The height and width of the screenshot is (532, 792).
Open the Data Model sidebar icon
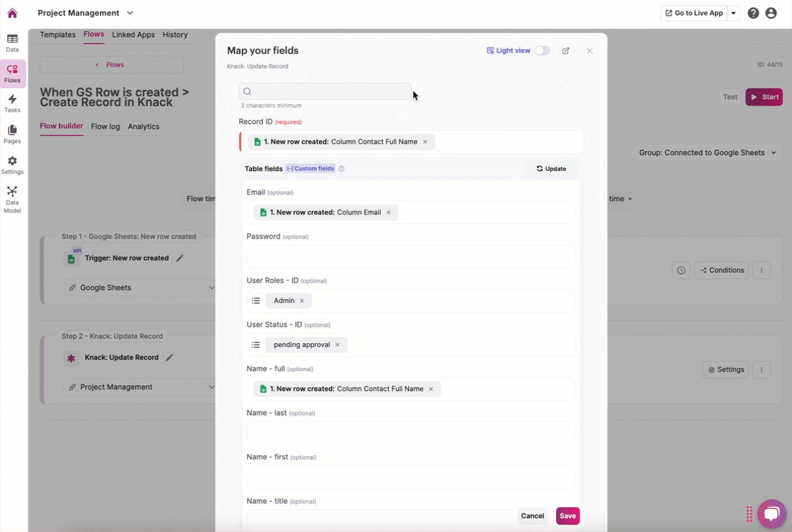[x=12, y=199]
